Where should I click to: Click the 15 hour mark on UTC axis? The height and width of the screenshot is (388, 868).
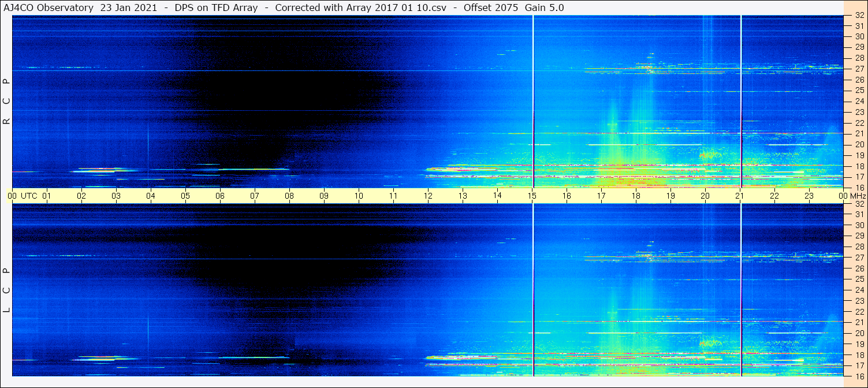click(x=532, y=196)
